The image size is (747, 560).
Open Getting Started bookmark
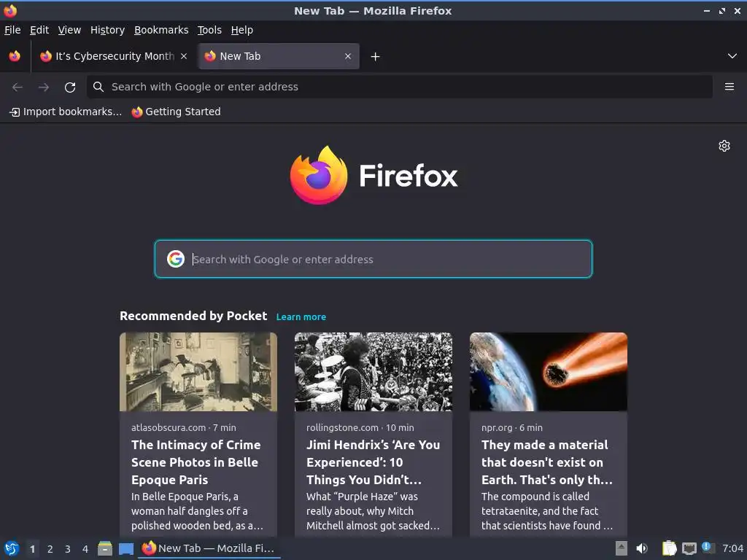tap(177, 112)
